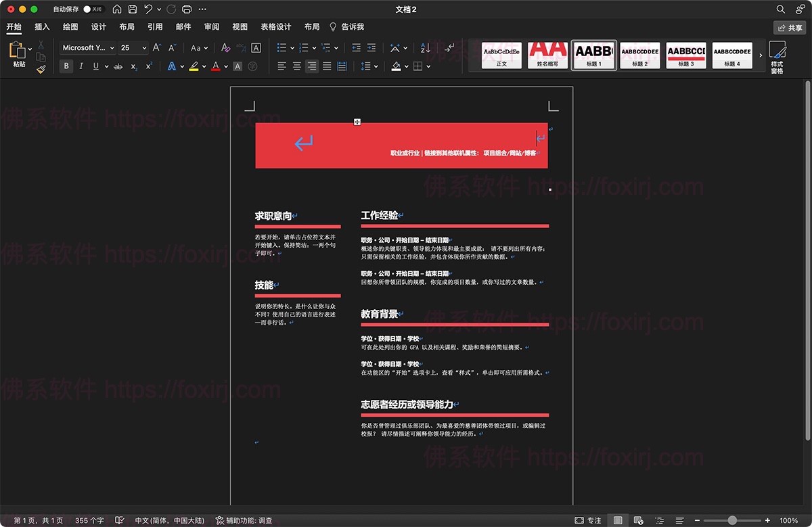Select the 标题 1 style

[x=593, y=55]
